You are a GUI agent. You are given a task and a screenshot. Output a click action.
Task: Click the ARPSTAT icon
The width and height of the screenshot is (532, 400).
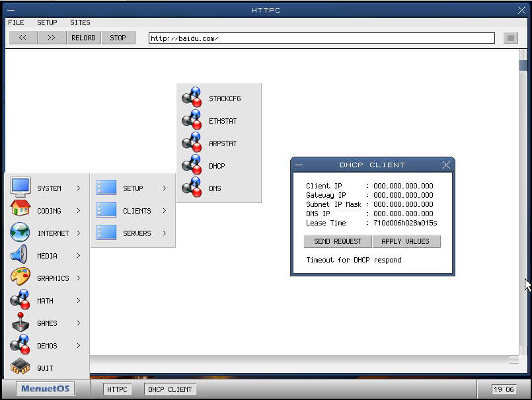[x=192, y=143]
